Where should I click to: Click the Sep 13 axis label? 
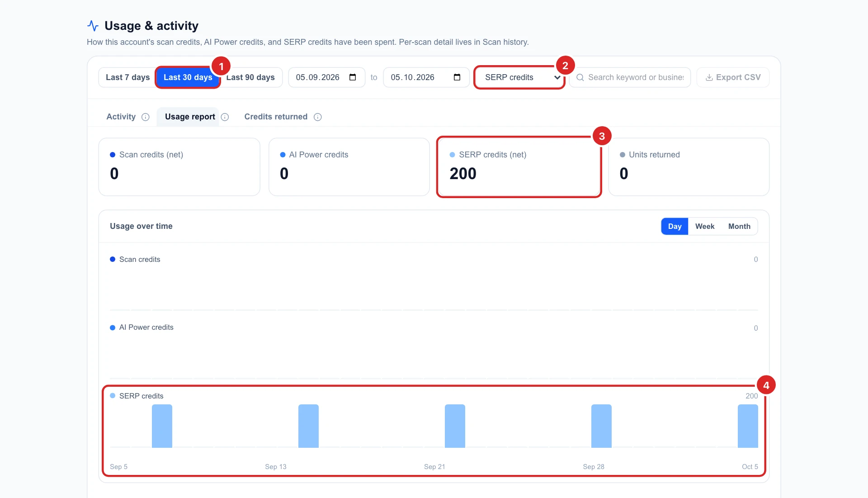click(x=276, y=466)
